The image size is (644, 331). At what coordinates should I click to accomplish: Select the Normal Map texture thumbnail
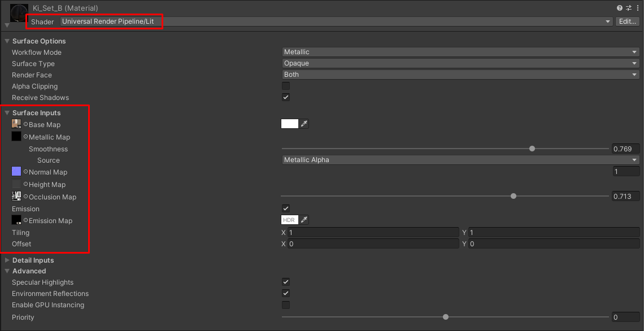[16, 172]
